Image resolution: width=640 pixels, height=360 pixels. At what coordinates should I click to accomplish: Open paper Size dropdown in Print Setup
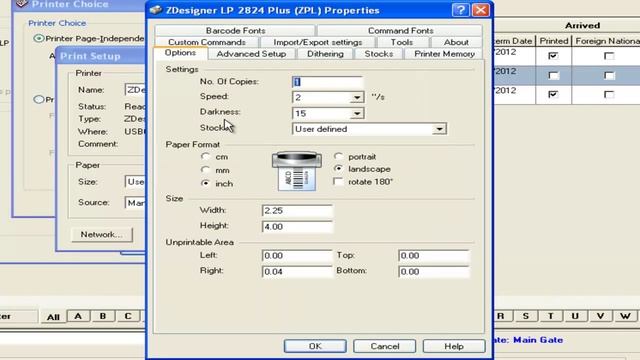tap(135, 182)
